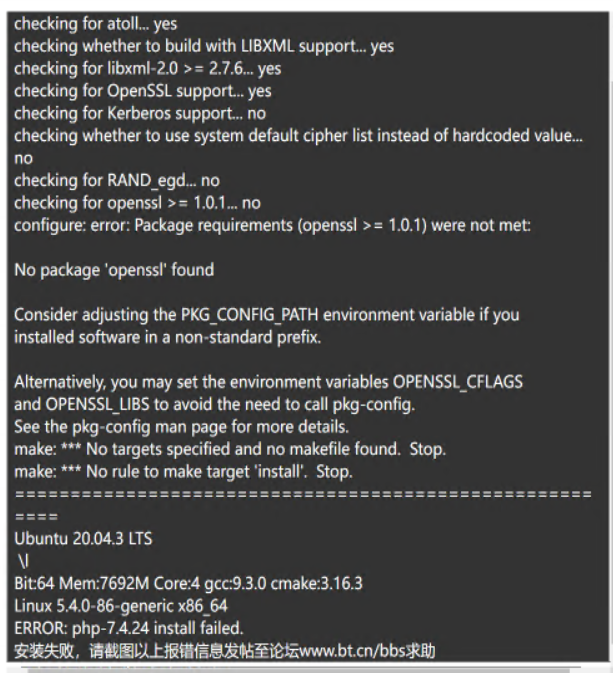This screenshot has height=673, width=613.
Task: Click the 'configure: error: Package requirements' line
Action: point(273,225)
